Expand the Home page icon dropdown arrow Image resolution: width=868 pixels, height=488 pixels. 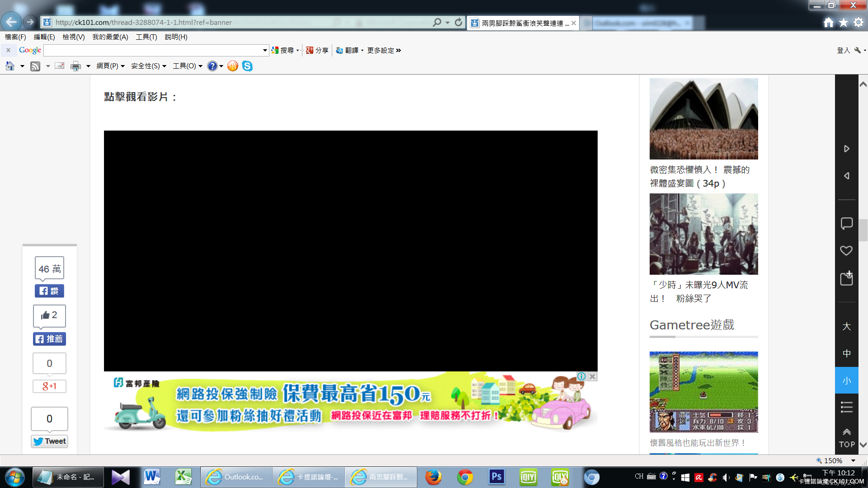22,66
